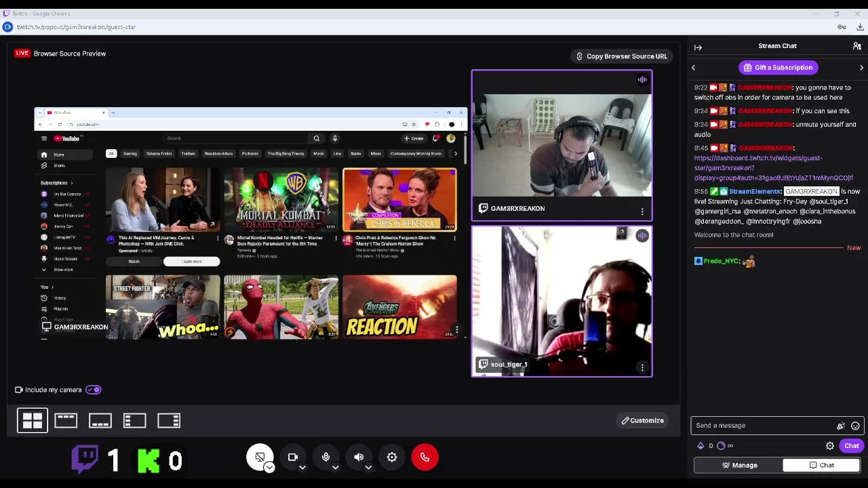The height and width of the screenshot is (488, 868).
Task: Go to previous chat header card
Action: pyautogui.click(x=693, y=68)
